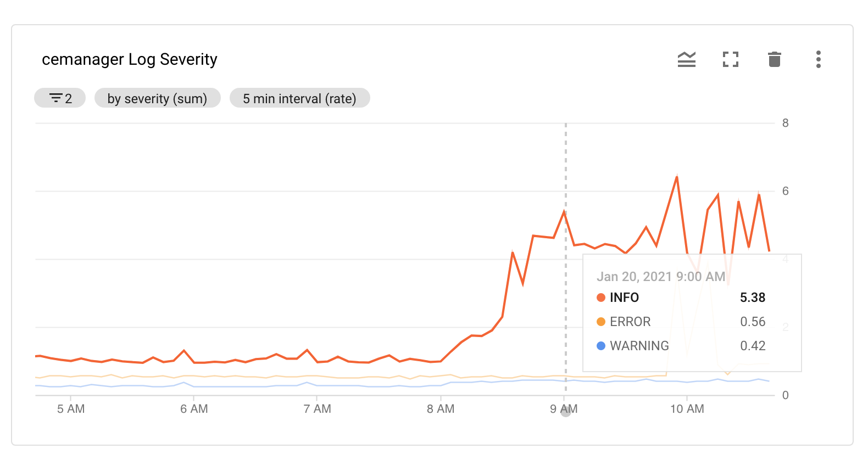Select the orange INFO legend dot
Viewport: 868px width, 460px height.
pos(601,298)
